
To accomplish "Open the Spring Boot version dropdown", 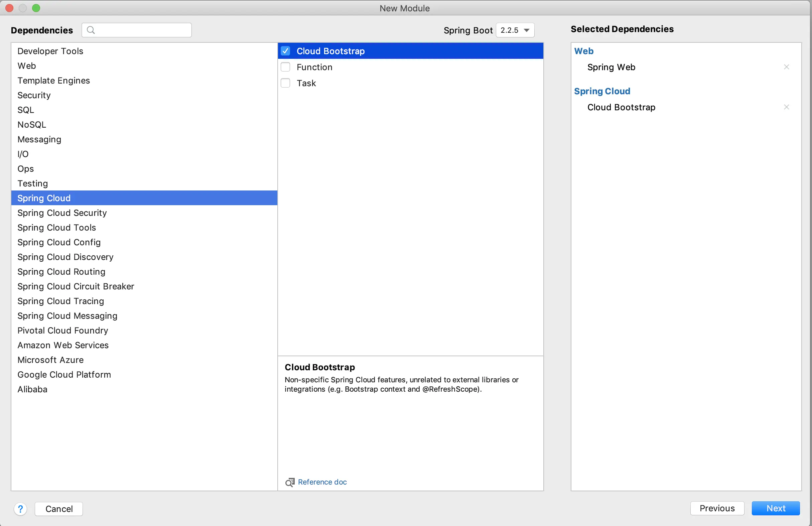I will tap(515, 30).
